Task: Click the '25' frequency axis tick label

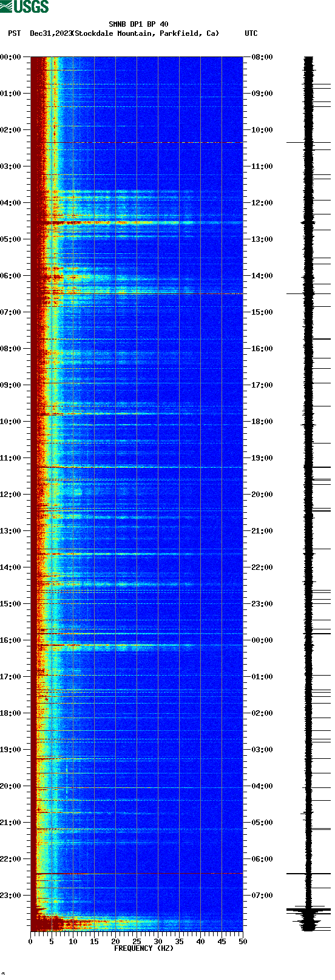Action: pos(137,942)
